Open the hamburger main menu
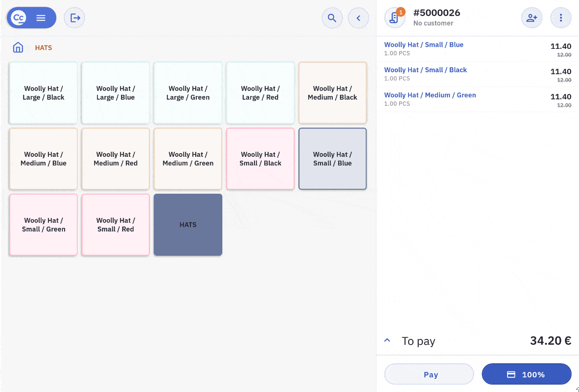The width and height of the screenshot is (579, 392). coord(41,18)
